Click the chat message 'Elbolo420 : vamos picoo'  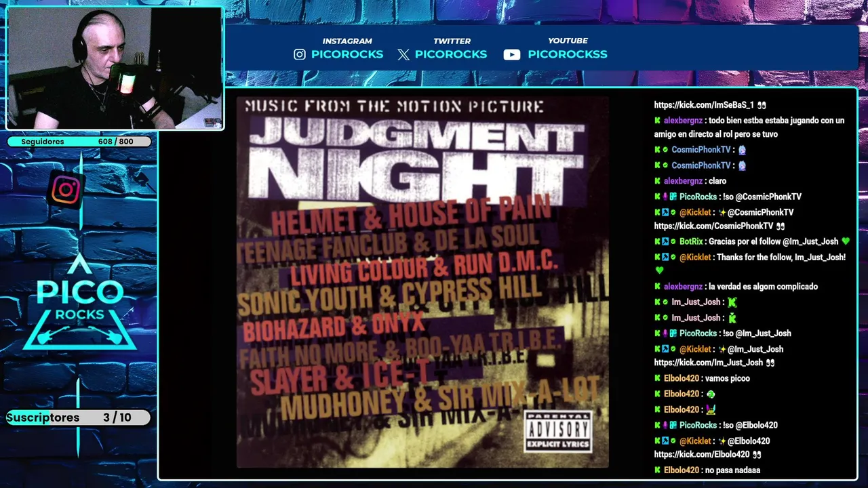pyautogui.click(x=702, y=378)
